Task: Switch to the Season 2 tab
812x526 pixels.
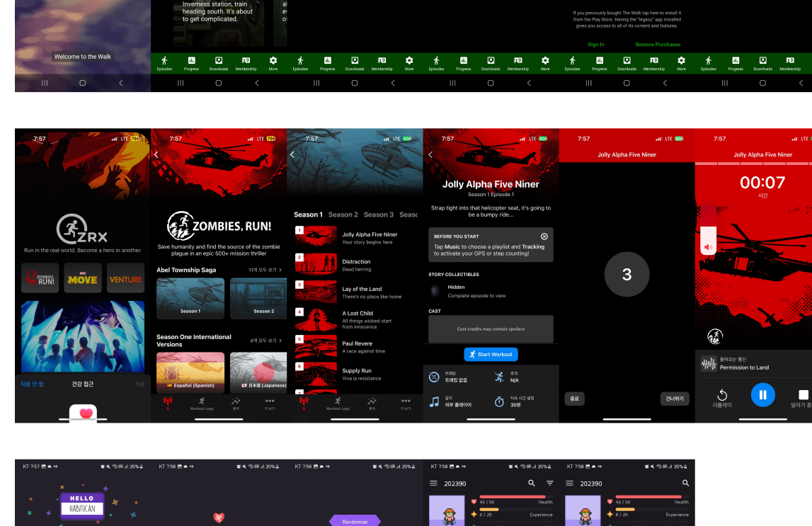Action: pyautogui.click(x=343, y=215)
